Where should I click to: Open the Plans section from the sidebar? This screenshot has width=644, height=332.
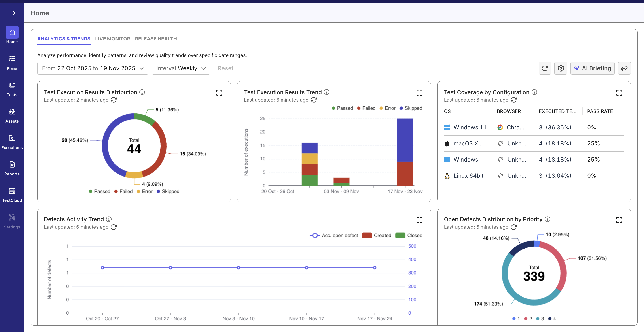12,62
